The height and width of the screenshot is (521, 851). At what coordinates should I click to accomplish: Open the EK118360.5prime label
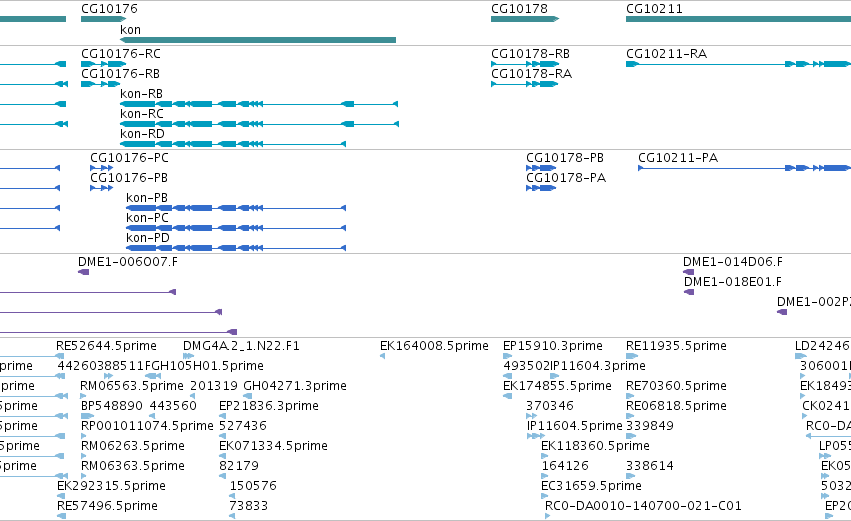pos(595,446)
